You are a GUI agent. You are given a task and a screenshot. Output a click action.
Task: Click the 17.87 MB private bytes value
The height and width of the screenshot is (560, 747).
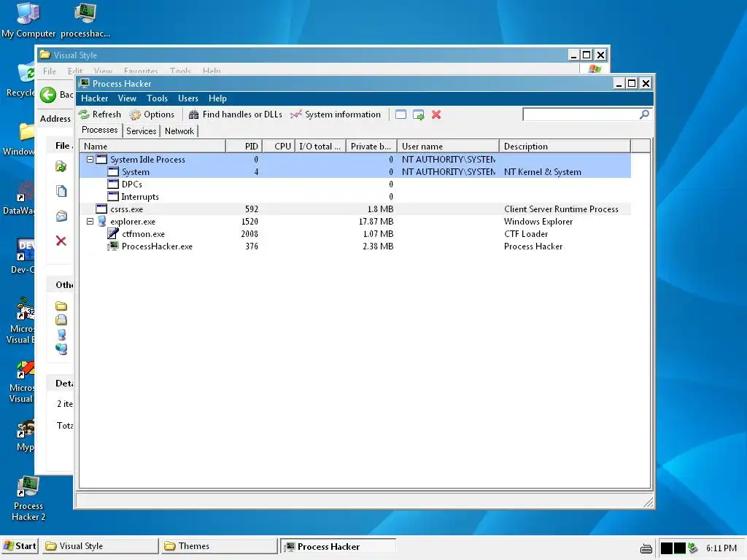(376, 222)
